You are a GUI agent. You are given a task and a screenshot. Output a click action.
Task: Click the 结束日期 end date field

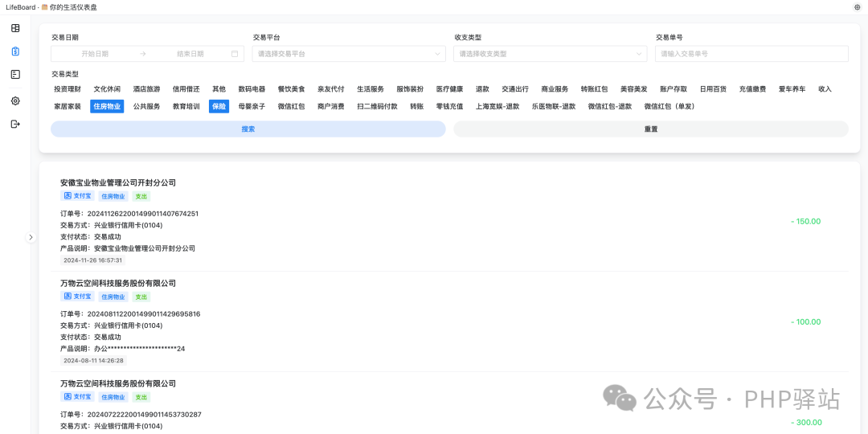(x=190, y=54)
